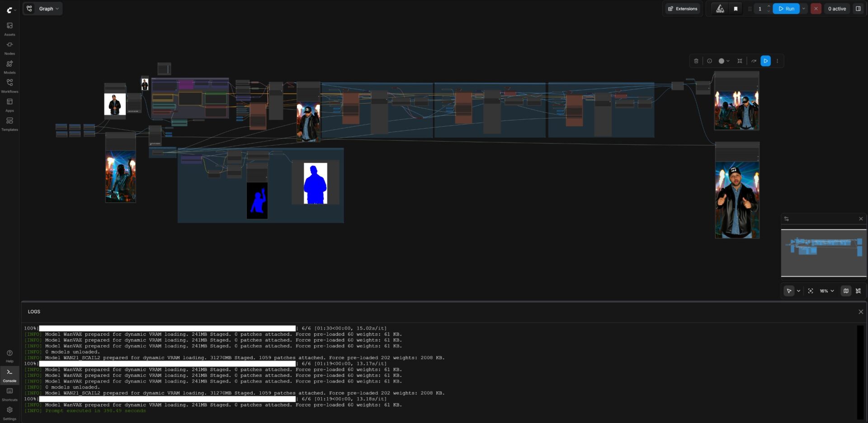Click the logs panel vertical scrollbar
Viewport: 868px width, 423px height.
pos(860,372)
